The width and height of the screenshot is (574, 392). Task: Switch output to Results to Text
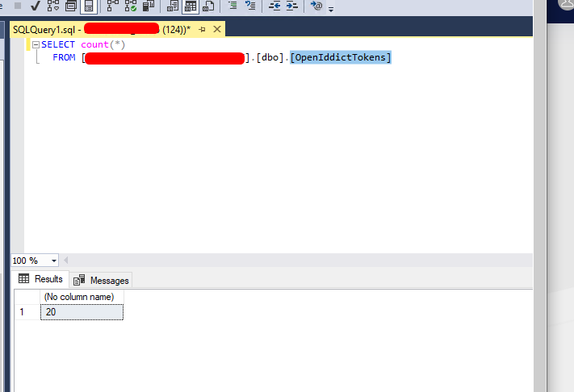(x=173, y=6)
